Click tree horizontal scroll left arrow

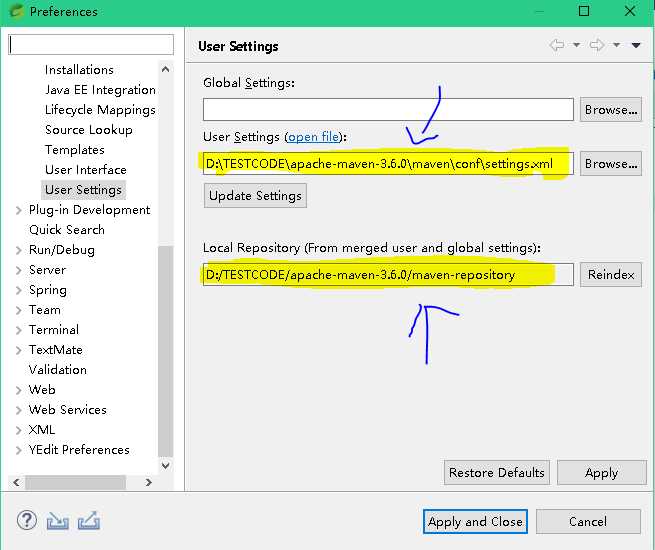point(16,482)
